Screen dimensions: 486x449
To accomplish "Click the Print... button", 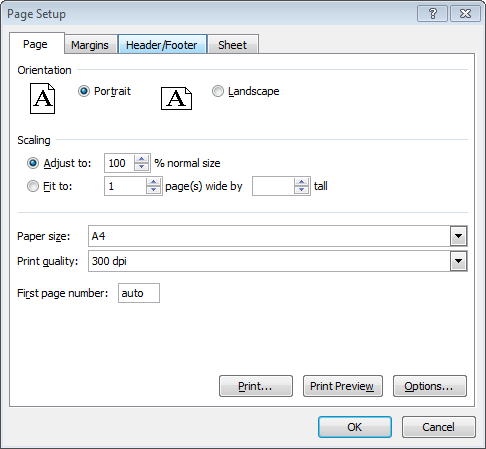I will tap(256, 386).
